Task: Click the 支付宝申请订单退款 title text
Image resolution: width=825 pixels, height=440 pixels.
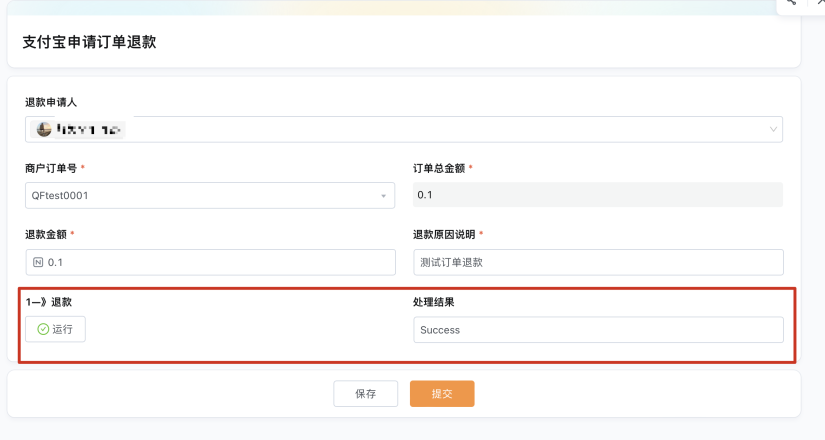Action: click(89, 42)
